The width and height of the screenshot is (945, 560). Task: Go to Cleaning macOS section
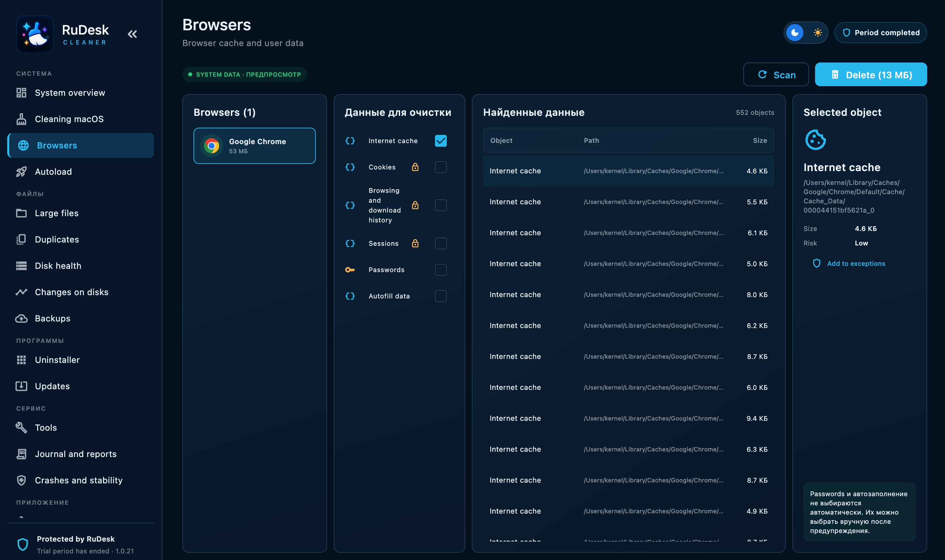(80, 119)
